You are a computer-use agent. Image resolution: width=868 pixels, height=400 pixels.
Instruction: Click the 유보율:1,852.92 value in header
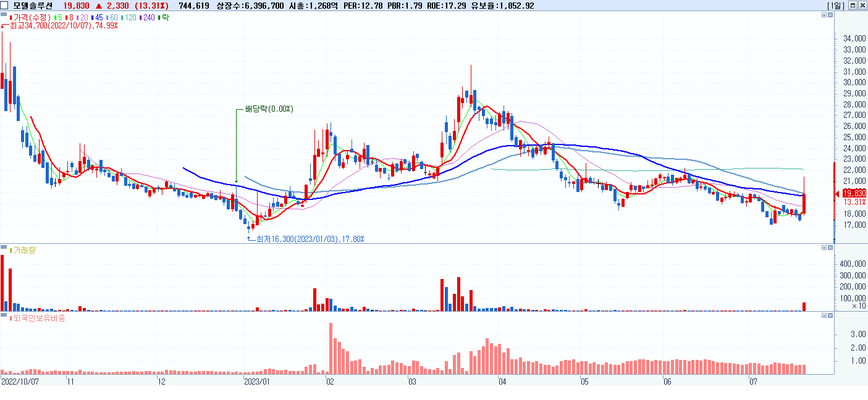pos(503,6)
